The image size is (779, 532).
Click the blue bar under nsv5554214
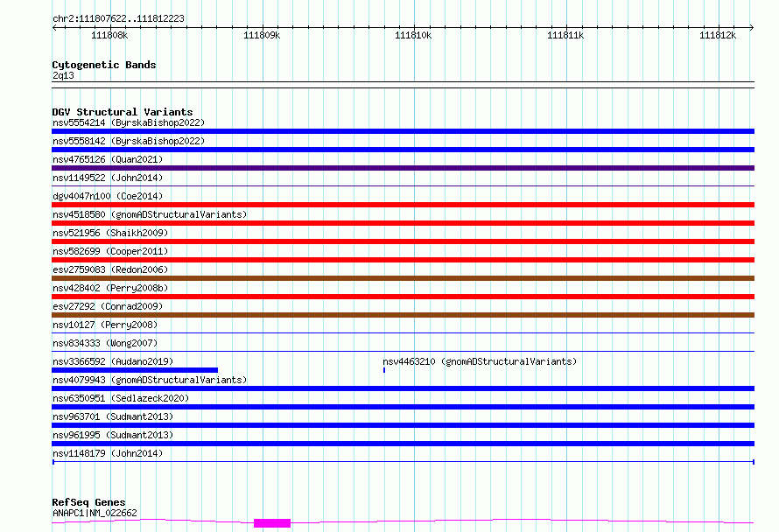tap(403, 131)
